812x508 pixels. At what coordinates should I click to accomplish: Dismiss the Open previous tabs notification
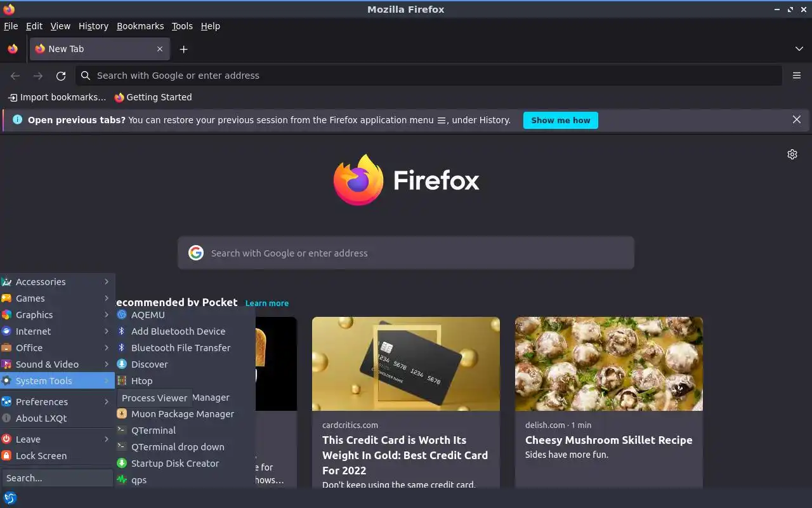coord(797,119)
